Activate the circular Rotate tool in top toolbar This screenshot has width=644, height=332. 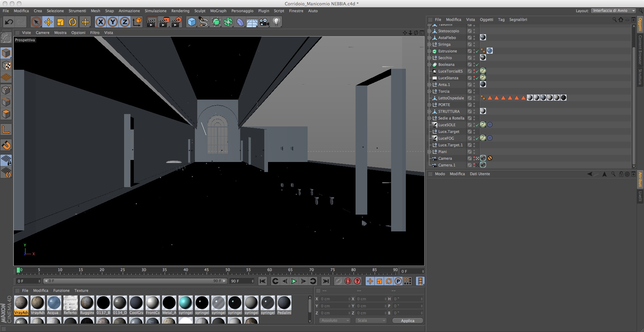[72, 22]
